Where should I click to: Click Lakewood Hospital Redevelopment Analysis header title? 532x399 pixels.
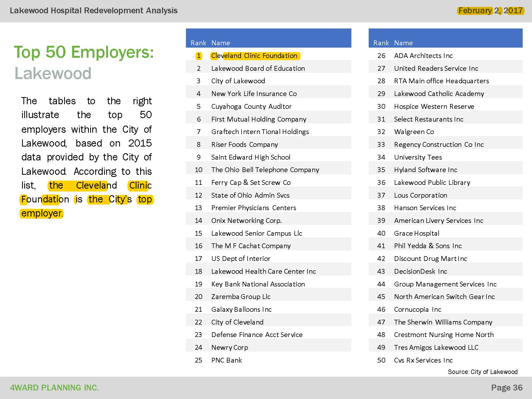94,11
